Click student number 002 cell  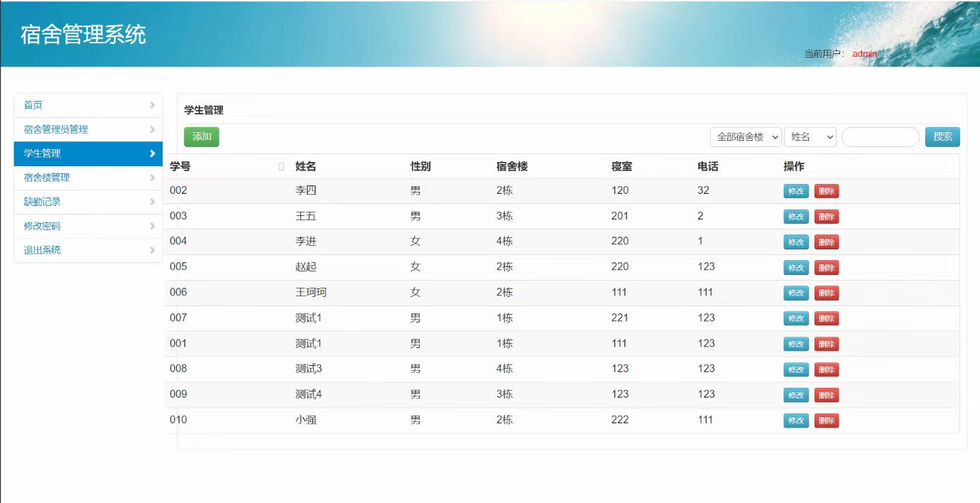click(x=178, y=190)
